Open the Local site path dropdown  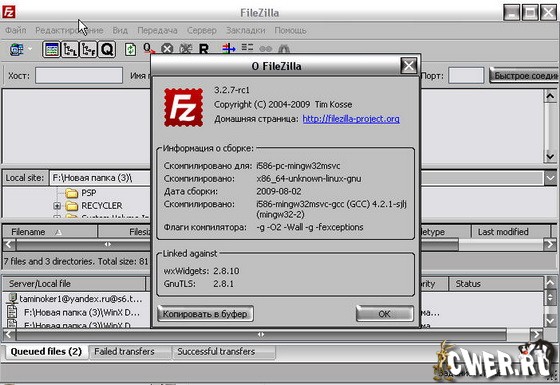[x=550, y=178]
